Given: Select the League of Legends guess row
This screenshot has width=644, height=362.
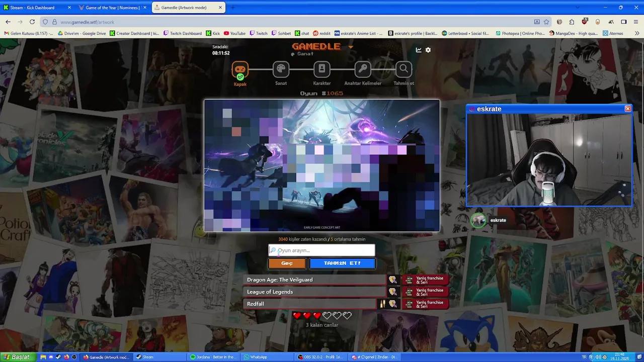Looking at the screenshot, I should [314, 292].
